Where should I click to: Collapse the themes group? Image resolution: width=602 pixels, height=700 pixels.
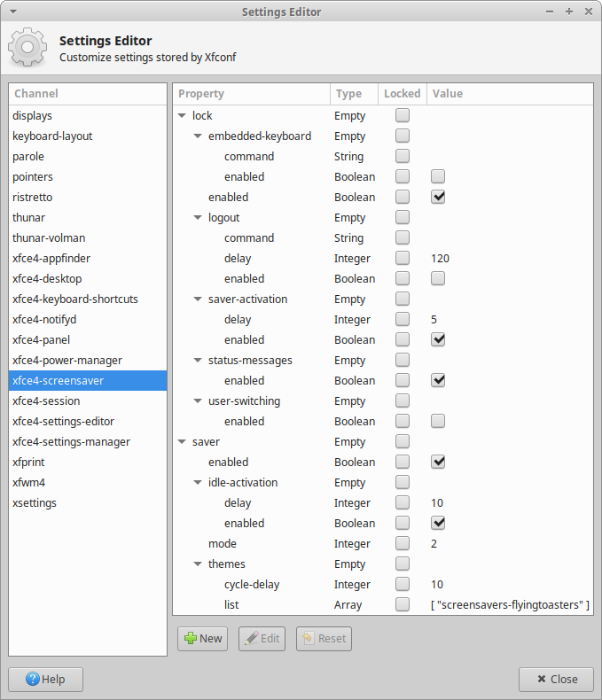(x=198, y=564)
